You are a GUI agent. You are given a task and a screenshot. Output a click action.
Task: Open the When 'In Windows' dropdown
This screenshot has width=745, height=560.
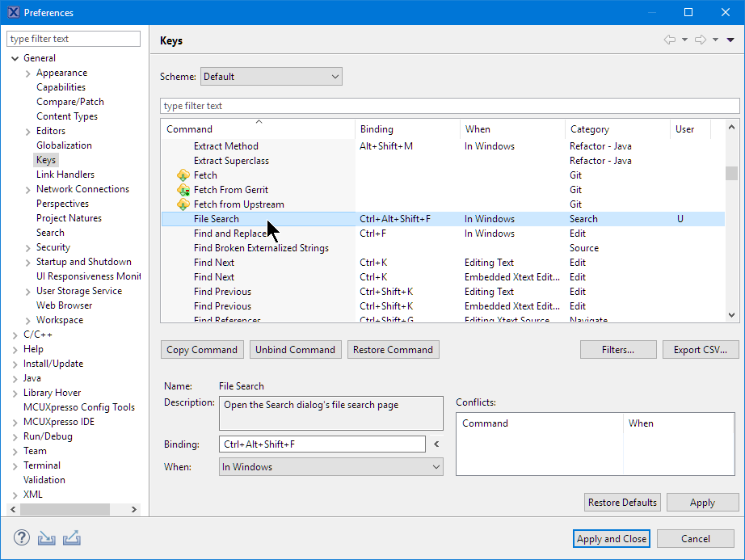(330, 467)
